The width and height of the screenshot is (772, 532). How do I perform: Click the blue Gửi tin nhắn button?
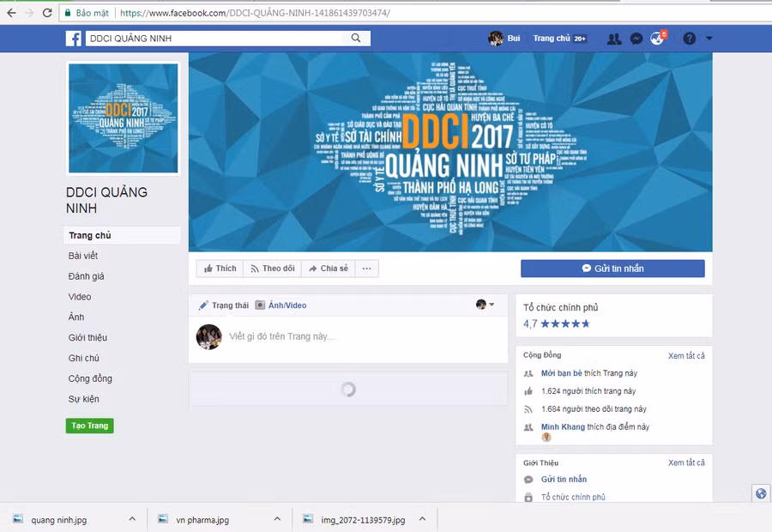click(x=612, y=268)
